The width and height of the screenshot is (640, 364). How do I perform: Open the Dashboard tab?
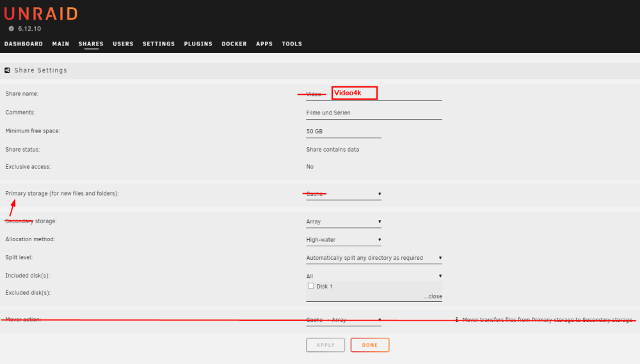(x=24, y=44)
